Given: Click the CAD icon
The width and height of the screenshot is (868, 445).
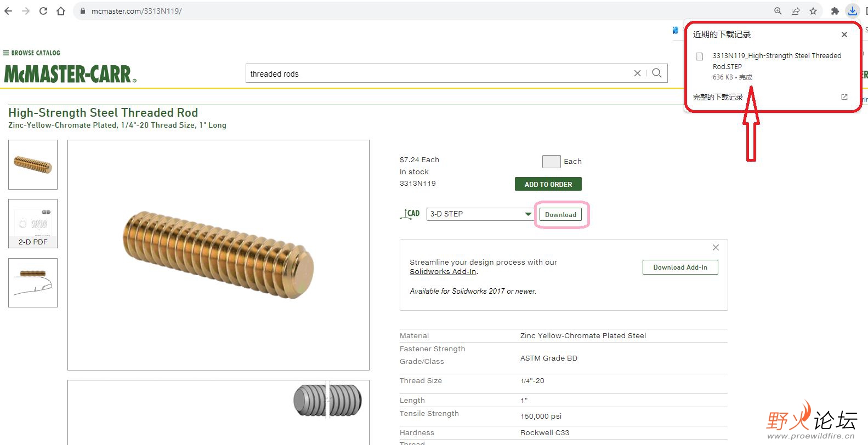Looking at the screenshot, I should (x=410, y=214).
